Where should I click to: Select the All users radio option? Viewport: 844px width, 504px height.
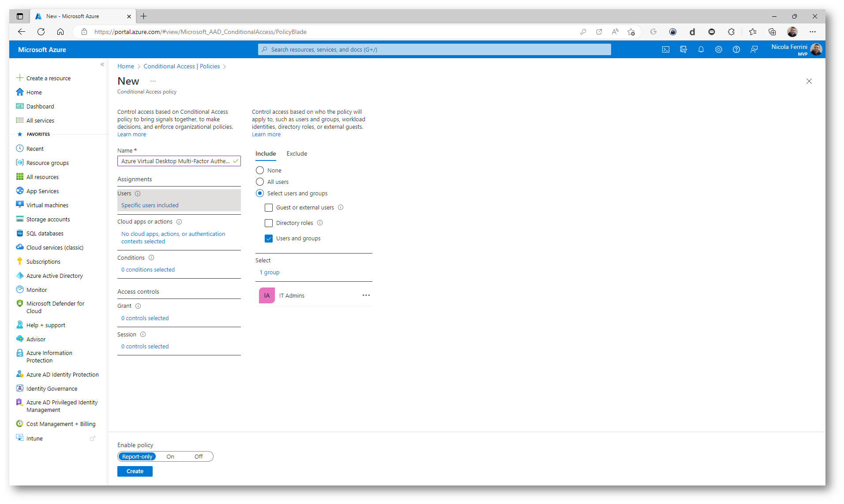[x=260, y=182]
